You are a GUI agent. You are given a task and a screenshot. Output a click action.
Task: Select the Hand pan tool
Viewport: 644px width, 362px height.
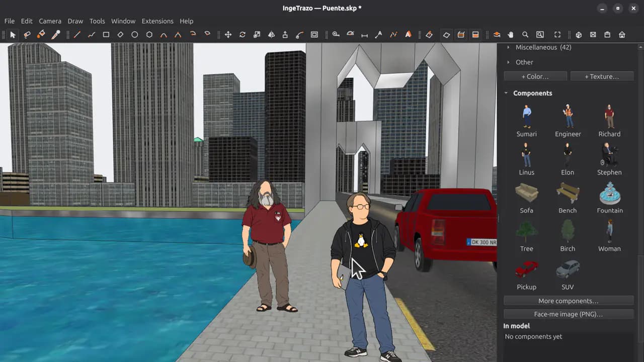click(x=511, y=35)
